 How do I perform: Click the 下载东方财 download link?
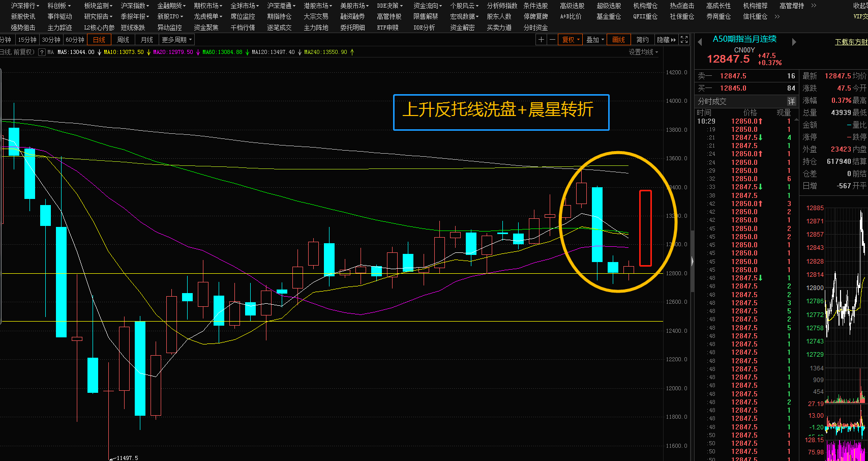[851, 42]
